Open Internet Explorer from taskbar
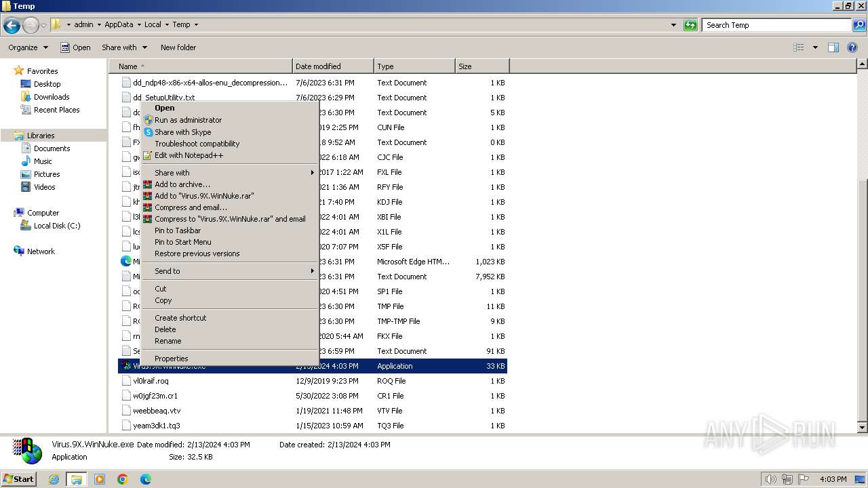The width and height of the screenshot is (868, 488). pyautogui.click(x=54, y=479)
